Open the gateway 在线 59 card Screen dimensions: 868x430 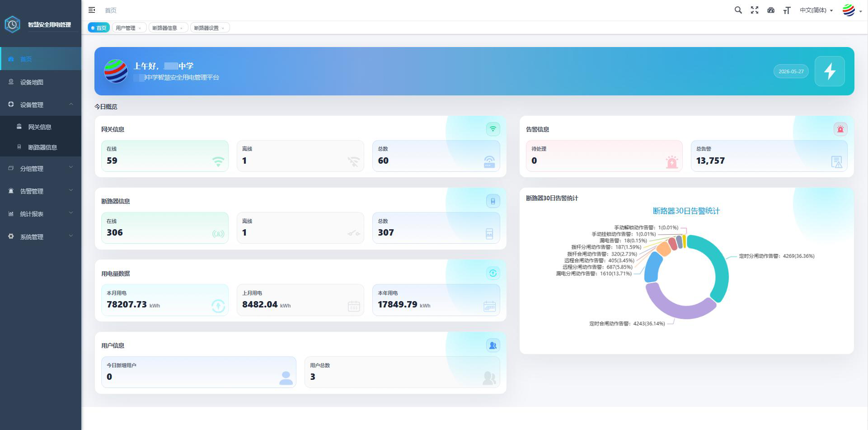165,156
